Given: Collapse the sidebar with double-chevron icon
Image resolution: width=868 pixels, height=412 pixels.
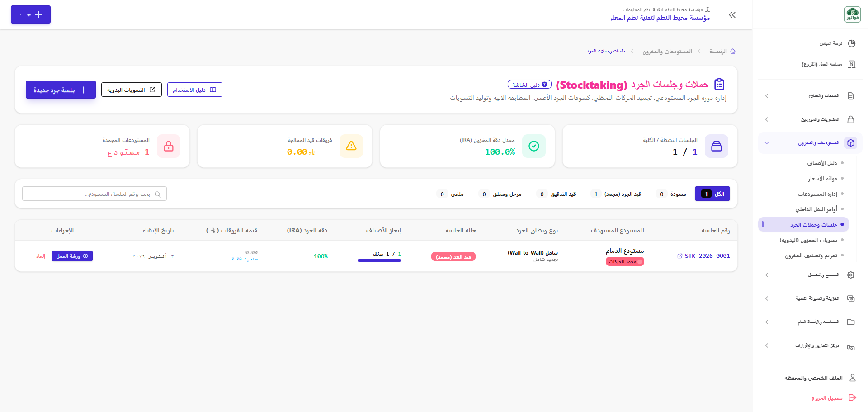Looking at the screenshot, I should pos(732,15).
